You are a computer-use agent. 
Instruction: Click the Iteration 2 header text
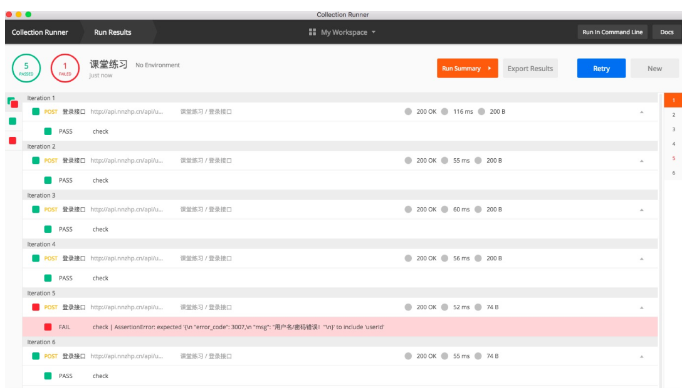41,146
